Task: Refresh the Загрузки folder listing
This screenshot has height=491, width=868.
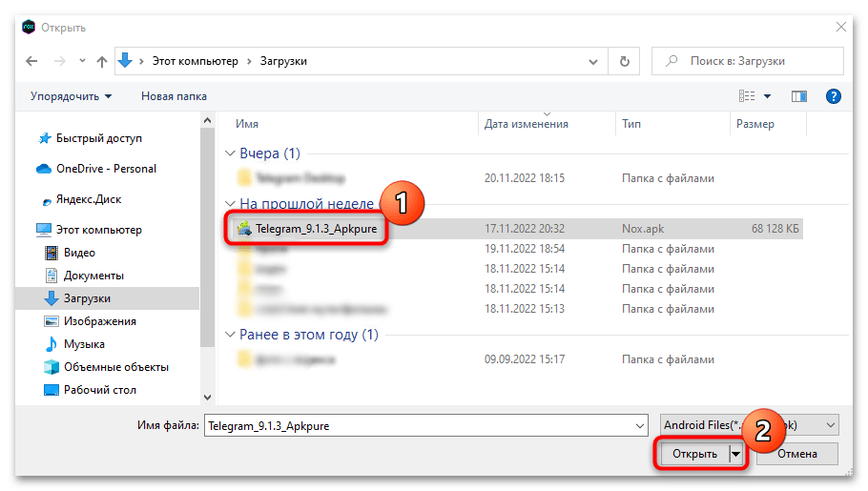Action: coord(625,61)
